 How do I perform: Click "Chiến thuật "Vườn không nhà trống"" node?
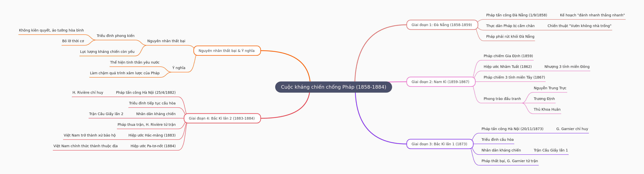579,26
